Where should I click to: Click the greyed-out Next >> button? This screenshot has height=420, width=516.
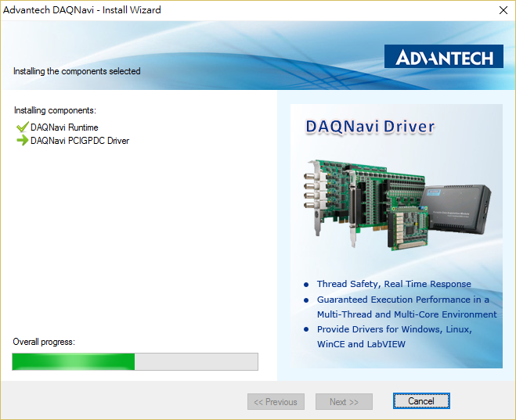coord(344,401)
